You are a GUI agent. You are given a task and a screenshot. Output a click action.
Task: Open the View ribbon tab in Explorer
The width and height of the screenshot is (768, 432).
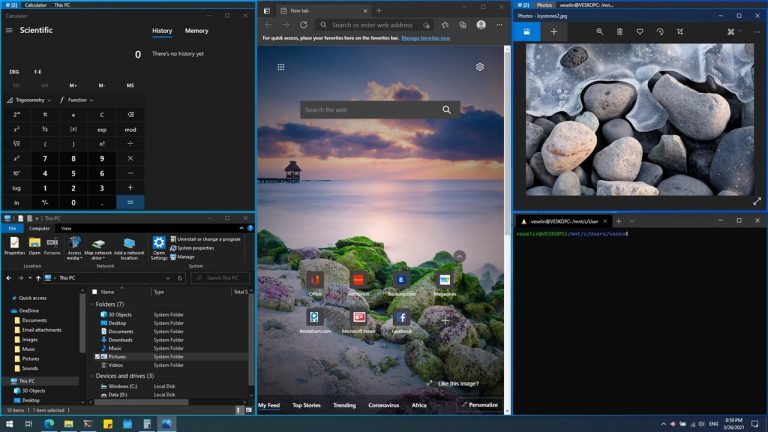[x=66, y=228]
